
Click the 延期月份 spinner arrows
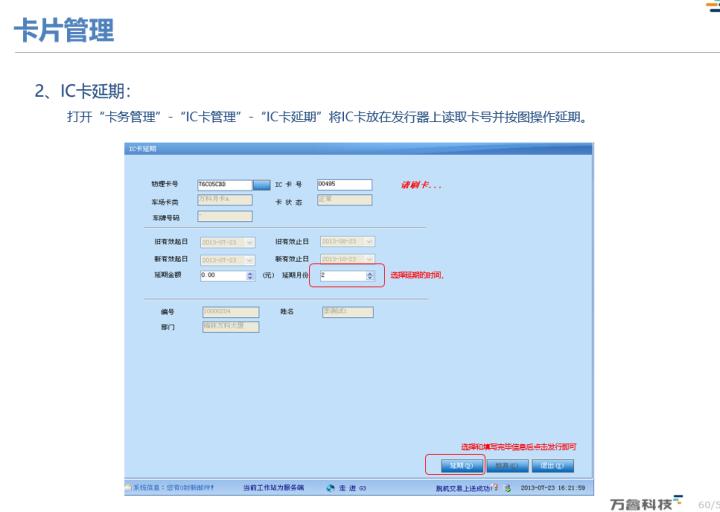coord(370,276)
